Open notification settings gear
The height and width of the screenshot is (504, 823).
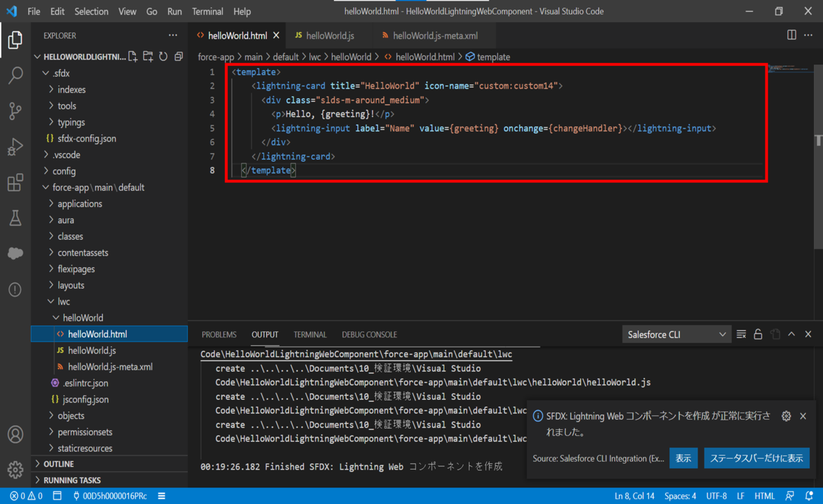coord(787,416)
